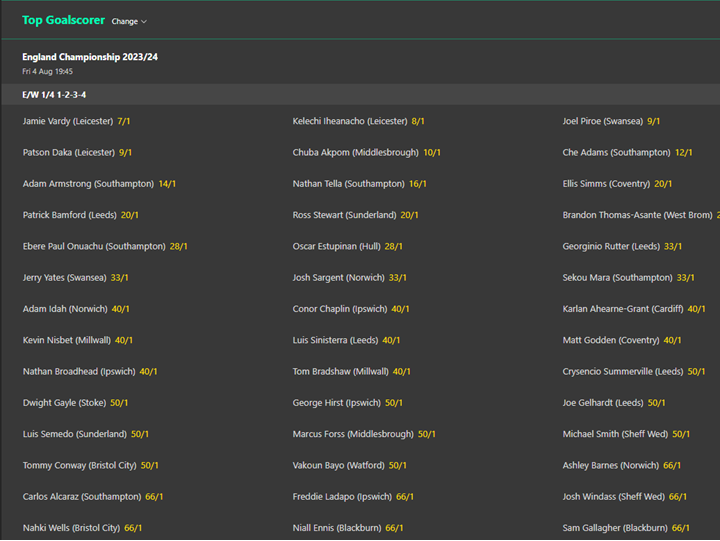Image resolution: width=720 pixels, height=541 pixels.
Task: Select Adam Idah (Norwich) at 40/1
Action: coord(76,309)
